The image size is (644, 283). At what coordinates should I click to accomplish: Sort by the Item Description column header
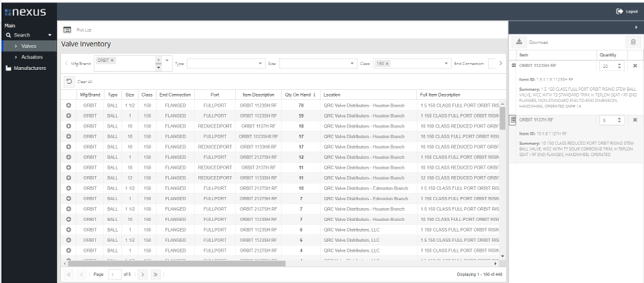click(258, 95)
